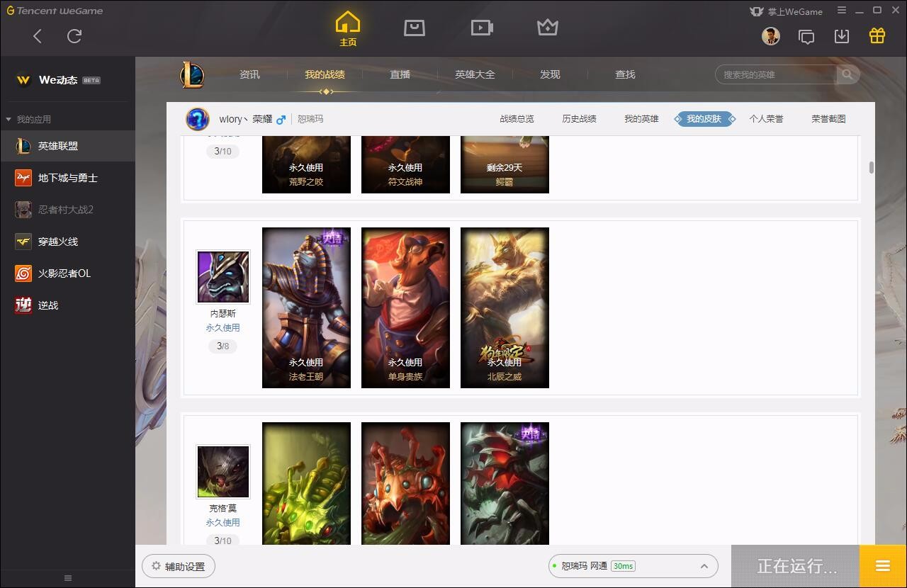This screenshot has width=907, height=588.
Task: Open 辅助设置 settings button
Action: (179, 567)
